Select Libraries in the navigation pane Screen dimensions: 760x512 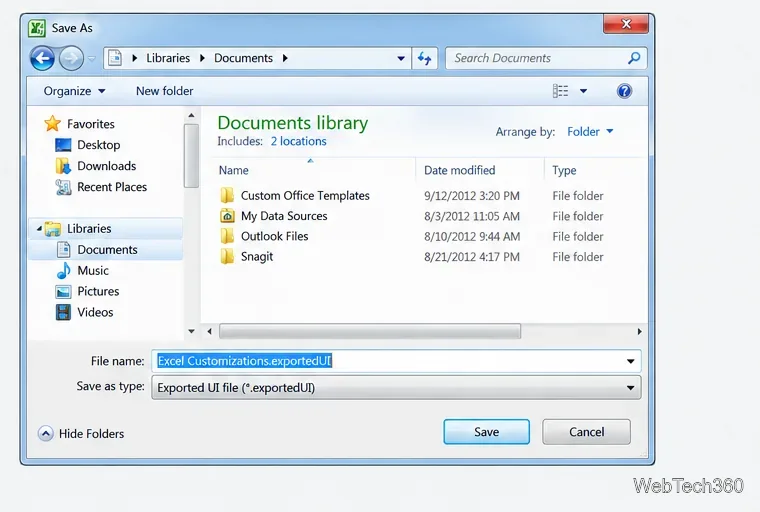(x=89, y=228)
